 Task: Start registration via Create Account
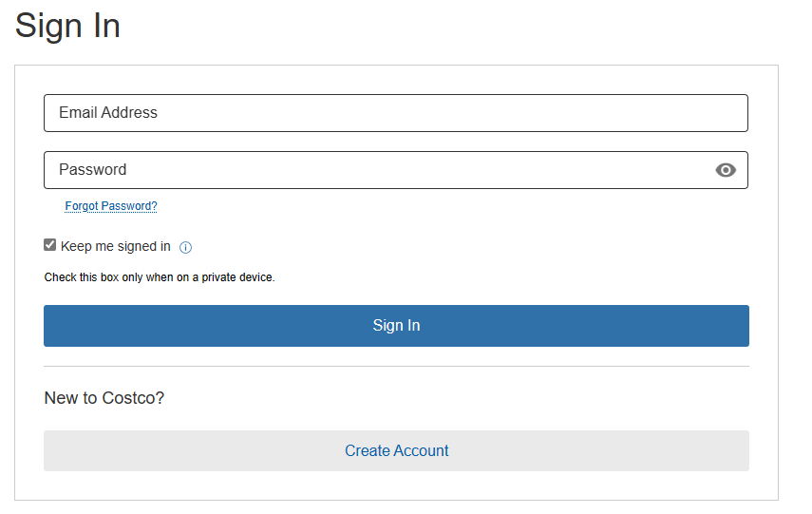(x=396, y=451)
